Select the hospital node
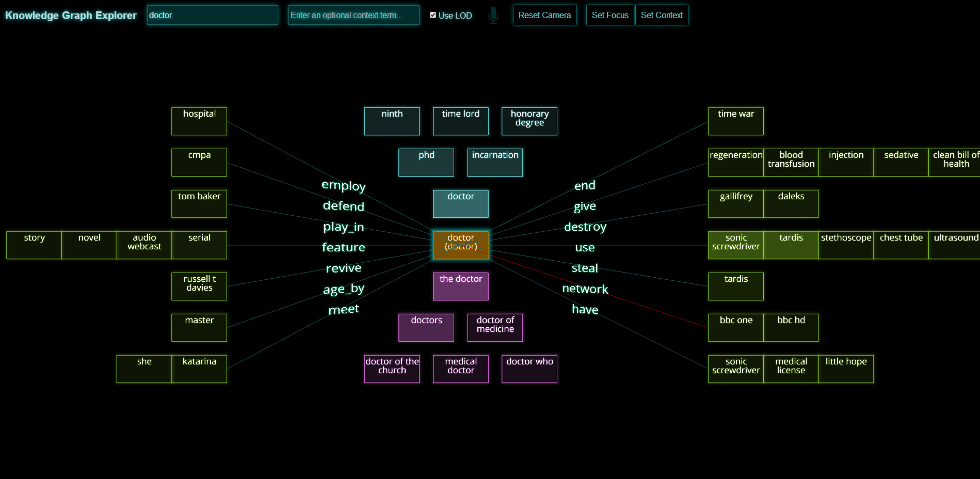Image resolution: width=980 pixels, height=479 pixels. 199,121
